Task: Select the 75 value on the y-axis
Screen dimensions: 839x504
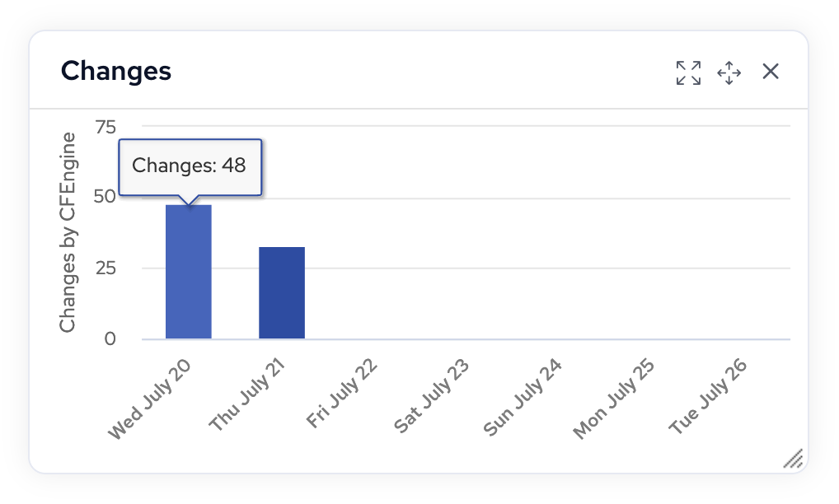Action: 104,127
